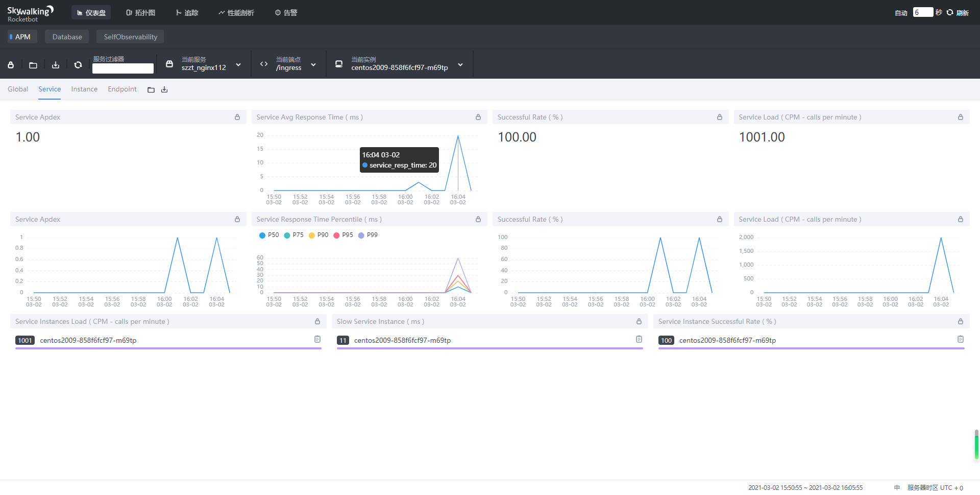The width and height of the screenshot is (980, 495).
Task: Open the 告警 alarm page
Action: (286, 13)
